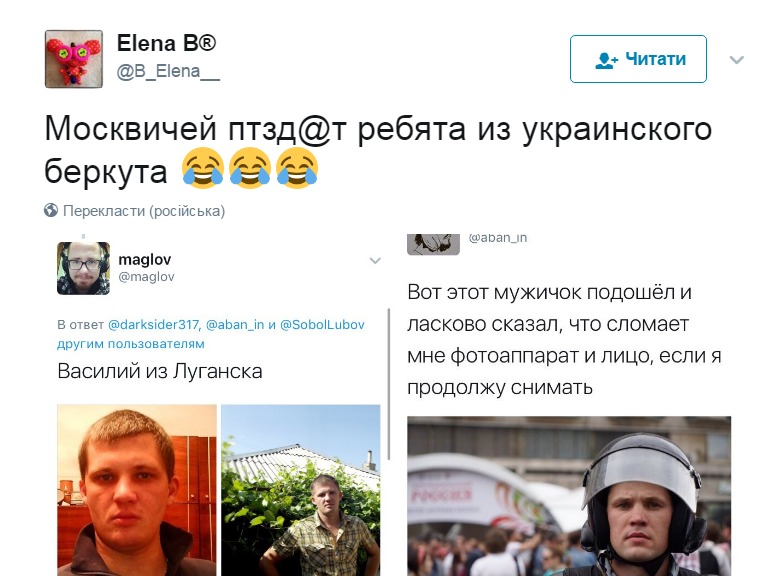Open the @SobolLubov mention
The width and height of the screenshot is (784, 576).
click(x=322, y=325)
